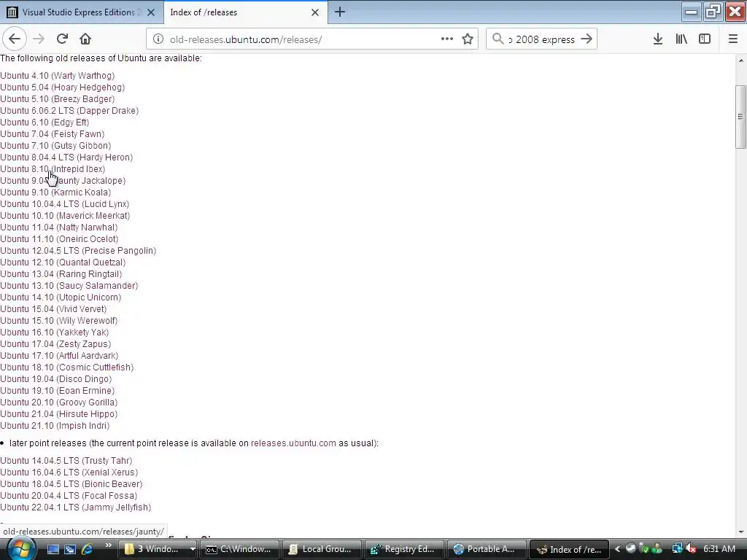Open Ubuntu 11.10 Oneiric Ocelot link
Screen dimensions: 747x560
click(59, 239)
